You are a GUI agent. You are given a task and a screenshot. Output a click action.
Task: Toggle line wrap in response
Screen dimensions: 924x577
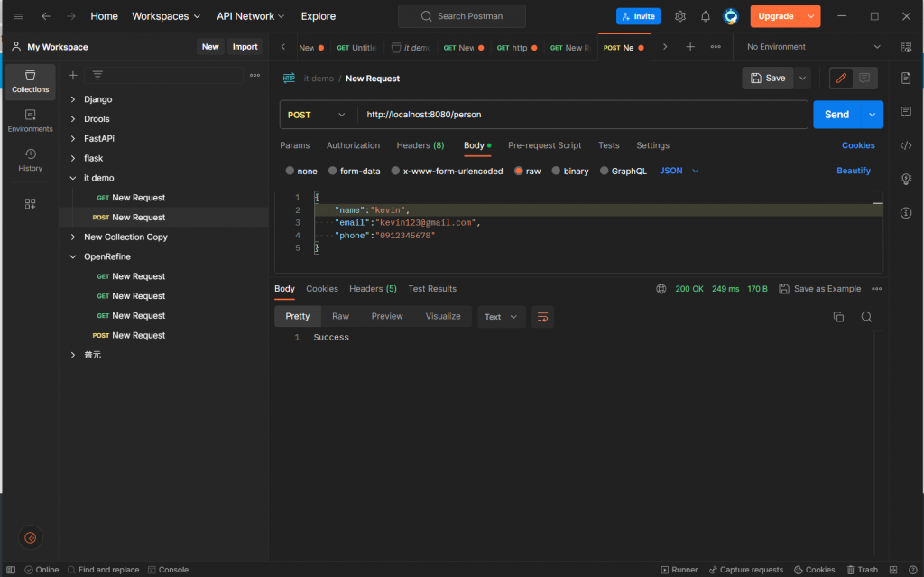pyautogui.click(x=542, y=317)
